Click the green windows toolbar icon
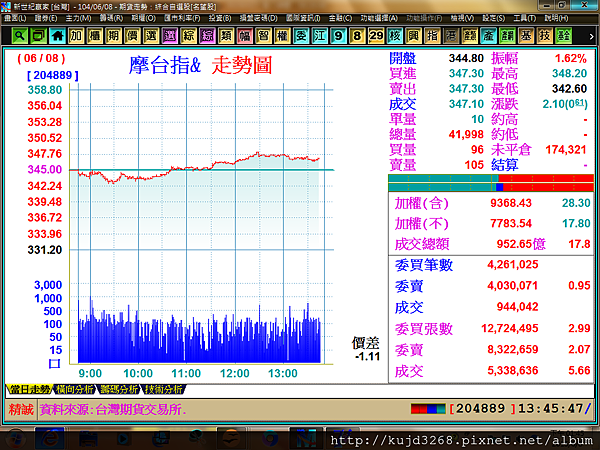Image resolution: width=600 pixels, height=450 pixels. click(x=38, y=36)
